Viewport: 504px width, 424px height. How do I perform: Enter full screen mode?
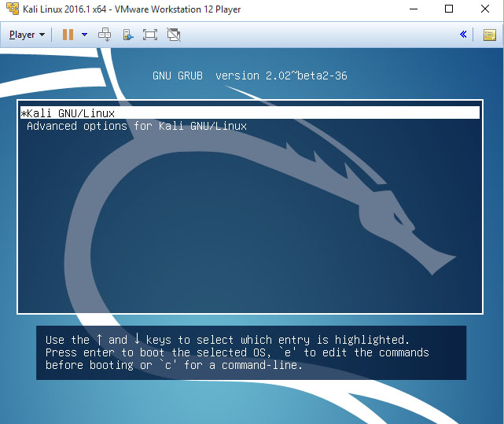click(x=150, y=35)
